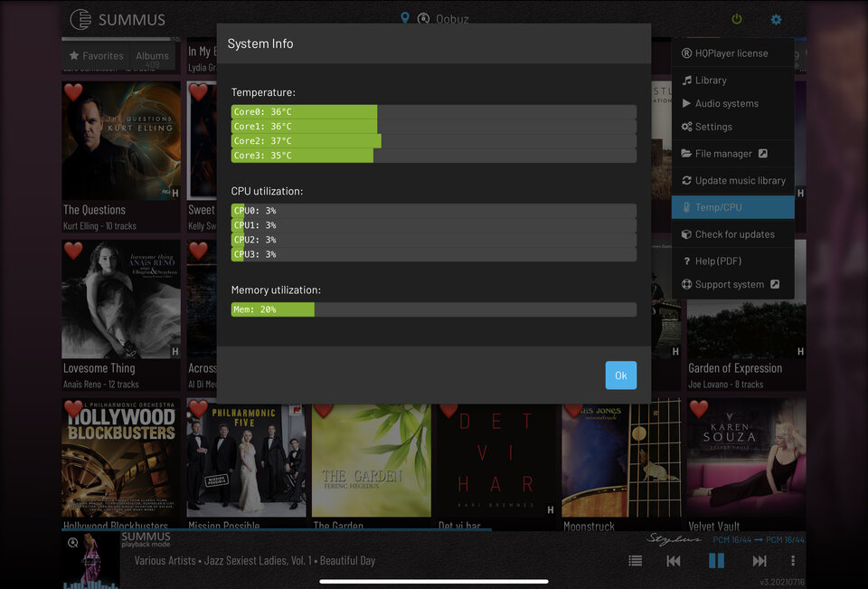Click Anaïs Reno - 12 tracks text

pos(100,385)
